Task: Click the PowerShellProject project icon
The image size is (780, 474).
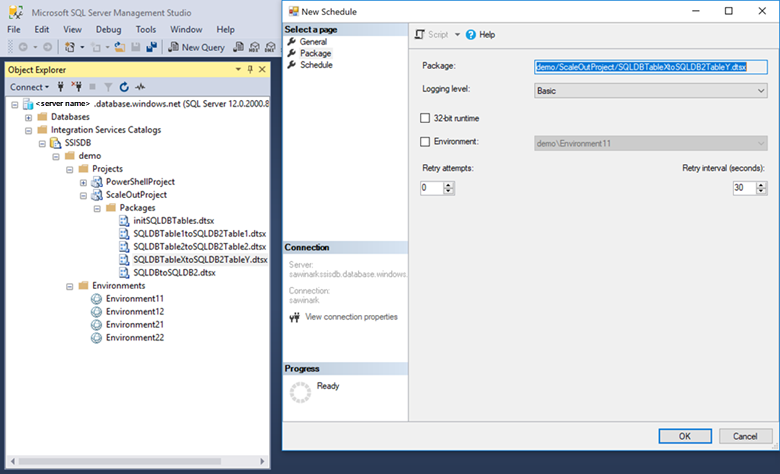Action: tap(97, 182)
